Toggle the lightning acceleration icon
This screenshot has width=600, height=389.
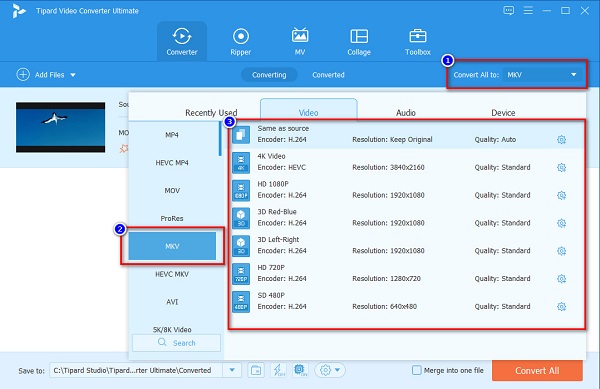(x=278, y=370)
